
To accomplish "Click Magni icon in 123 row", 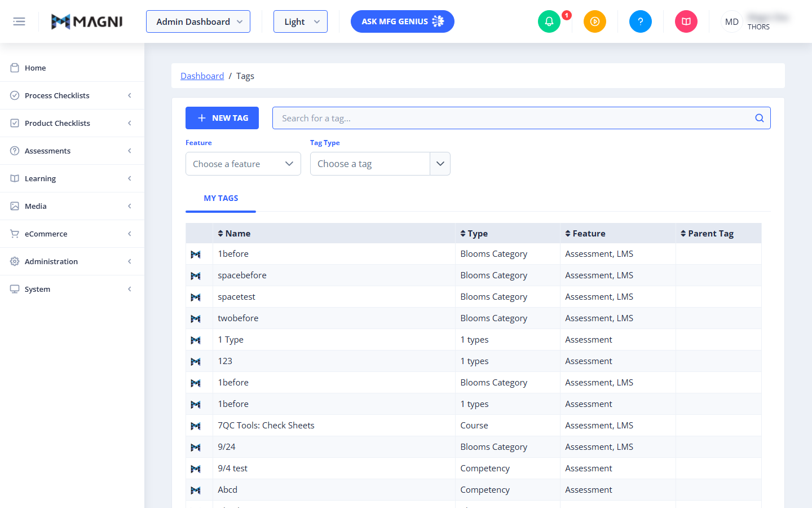I will 196,361.
